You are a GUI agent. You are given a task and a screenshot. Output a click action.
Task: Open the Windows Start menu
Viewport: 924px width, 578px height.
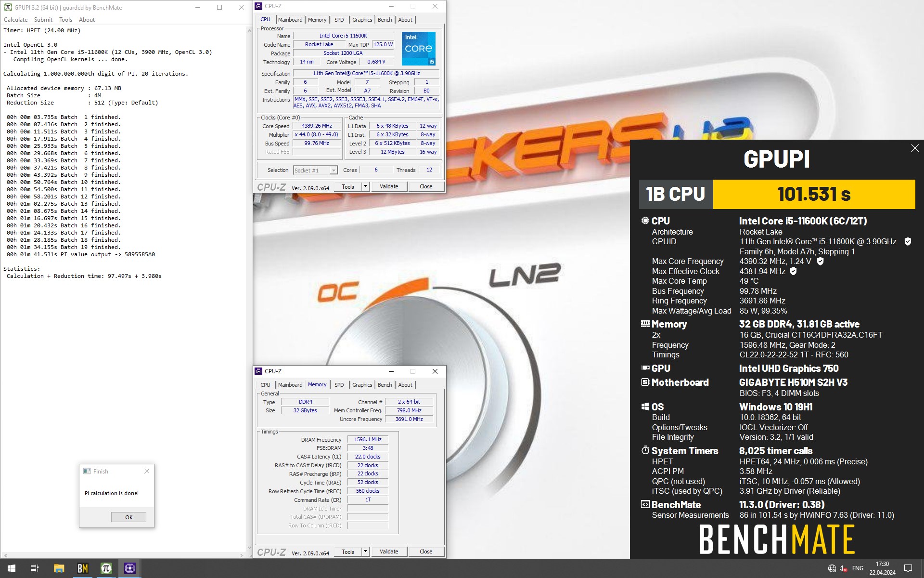[12, 568]
